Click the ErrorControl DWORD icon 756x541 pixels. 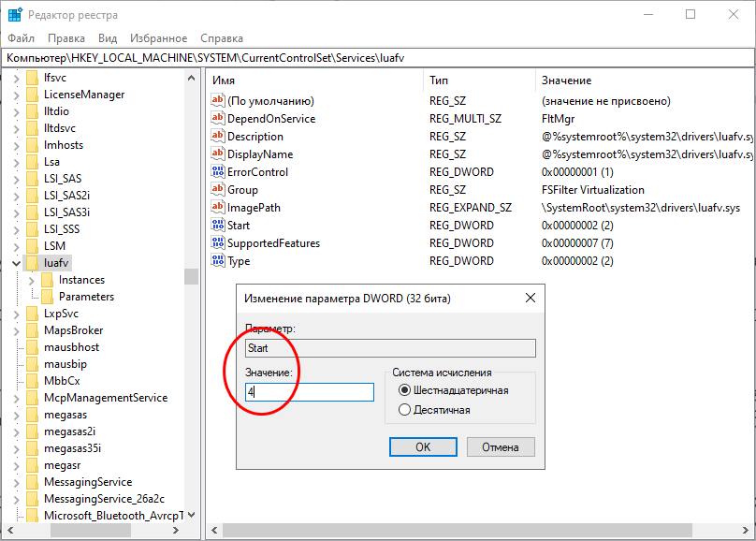pyautogui.click(x=217, y=171)
